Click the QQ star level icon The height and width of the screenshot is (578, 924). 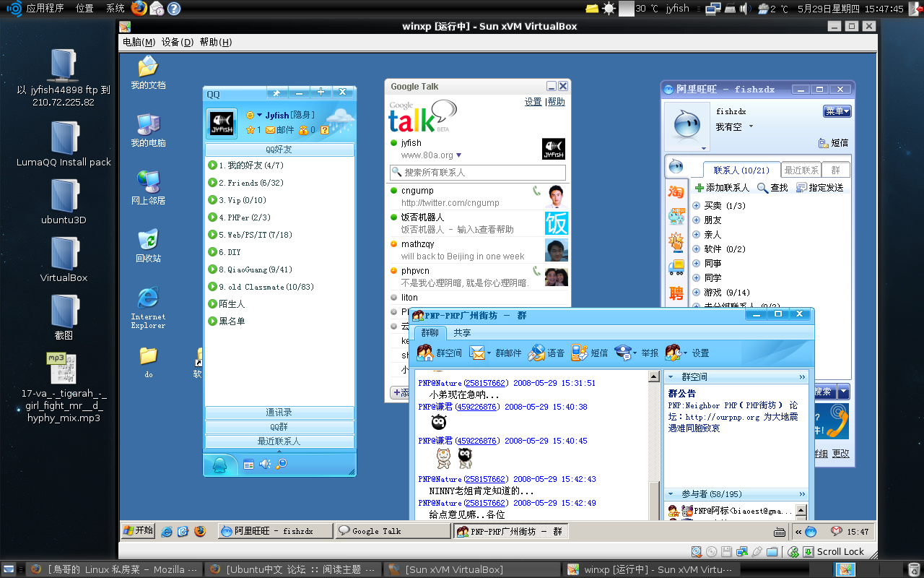[x=250, y=130]
